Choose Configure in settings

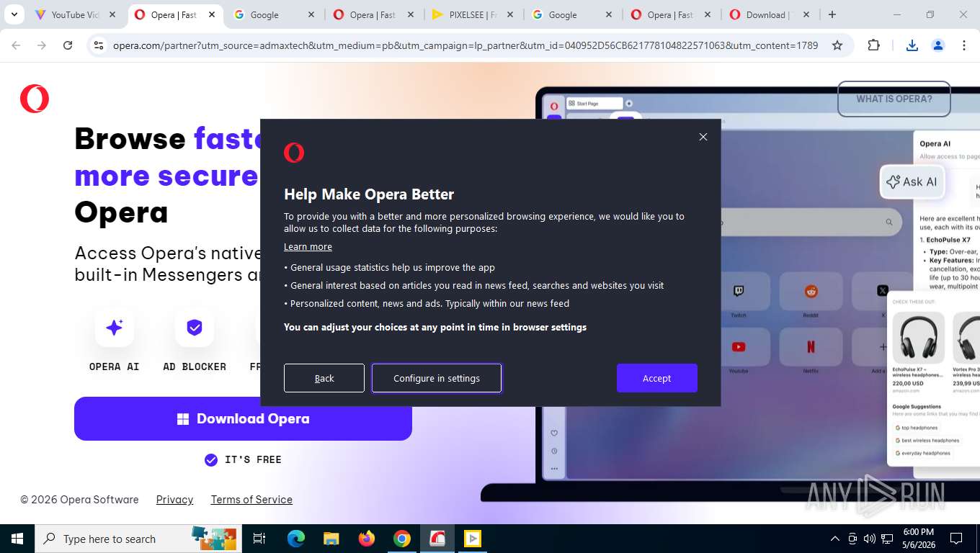point(437,378)
